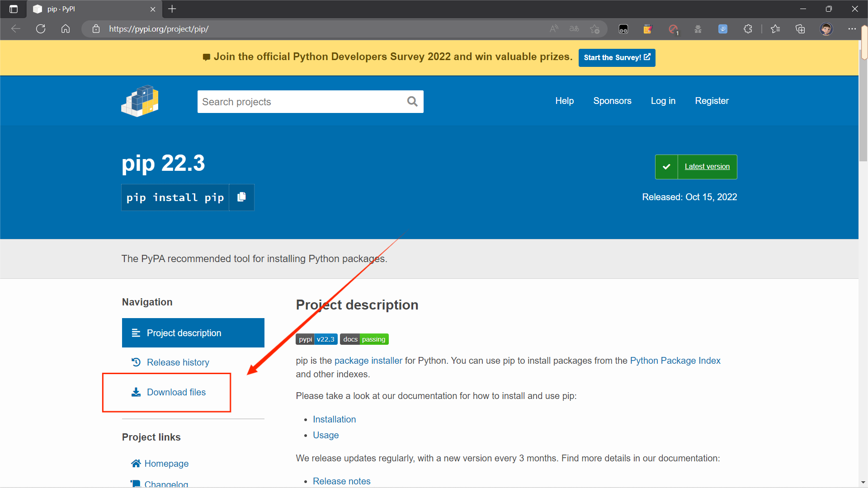Screen dimensions: 868x488
Task: Copy pip install command to clipboard
Action: 241,197
